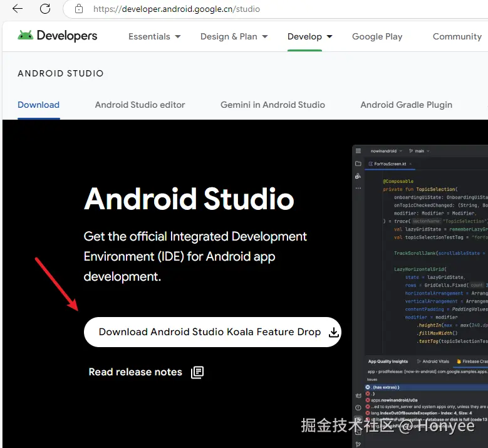488x448 pixels.
Task: Click the release notes document icon
Action: click(x=197, y=372)
